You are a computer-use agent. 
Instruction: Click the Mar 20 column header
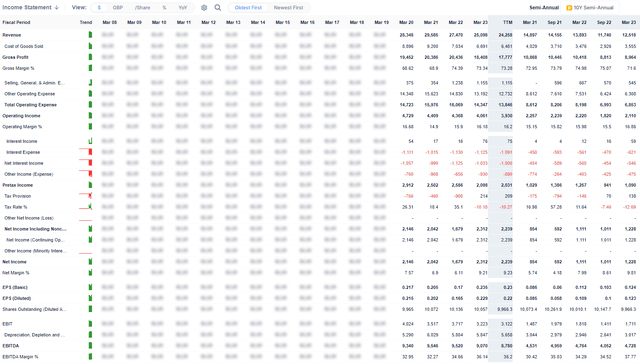click(406, 22)
